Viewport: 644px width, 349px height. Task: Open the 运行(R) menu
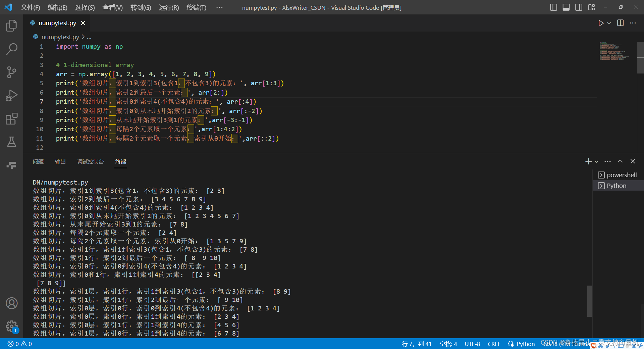169,7
